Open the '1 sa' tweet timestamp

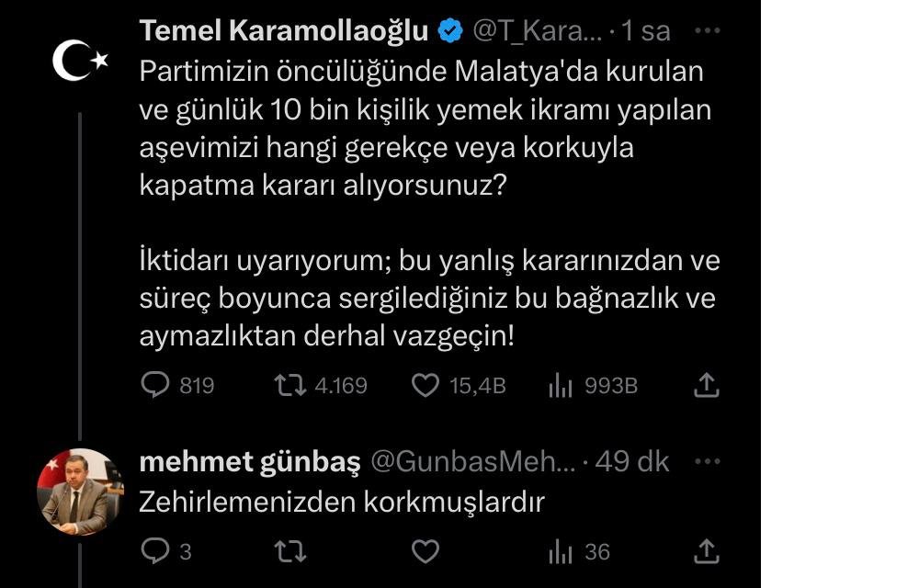pos(646,31)
